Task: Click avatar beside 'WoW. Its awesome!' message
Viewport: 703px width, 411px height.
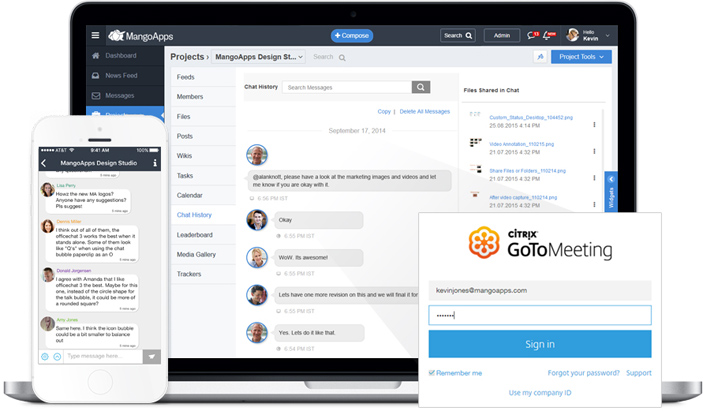Action: 257,258
